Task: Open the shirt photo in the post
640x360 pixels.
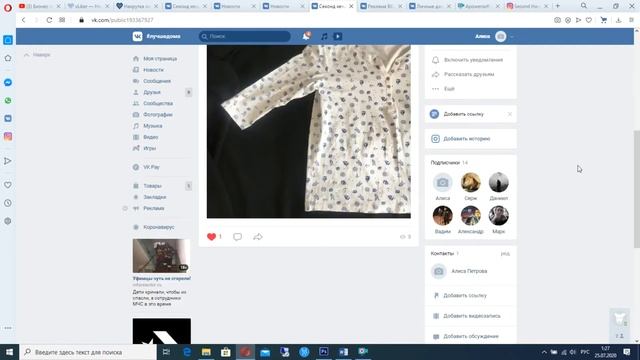Action: pos(309,131)
